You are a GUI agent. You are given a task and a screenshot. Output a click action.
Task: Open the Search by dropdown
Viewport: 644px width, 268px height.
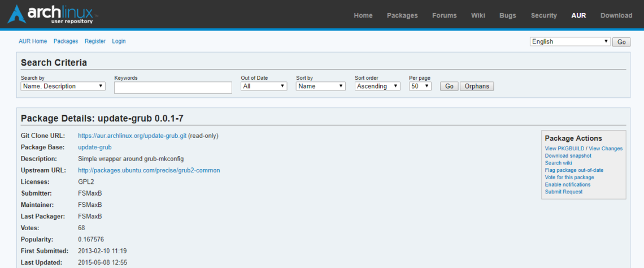[x=63, y=87]
